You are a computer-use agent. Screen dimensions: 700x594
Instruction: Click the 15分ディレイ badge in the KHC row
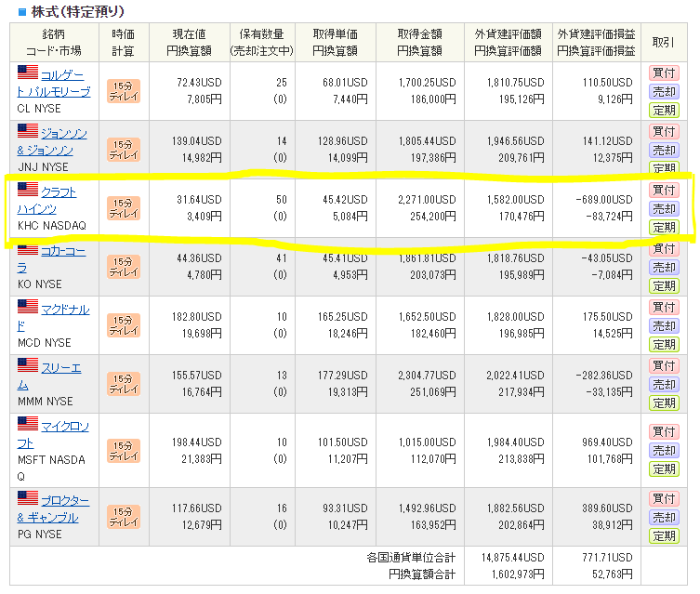(x=123, y=208)
